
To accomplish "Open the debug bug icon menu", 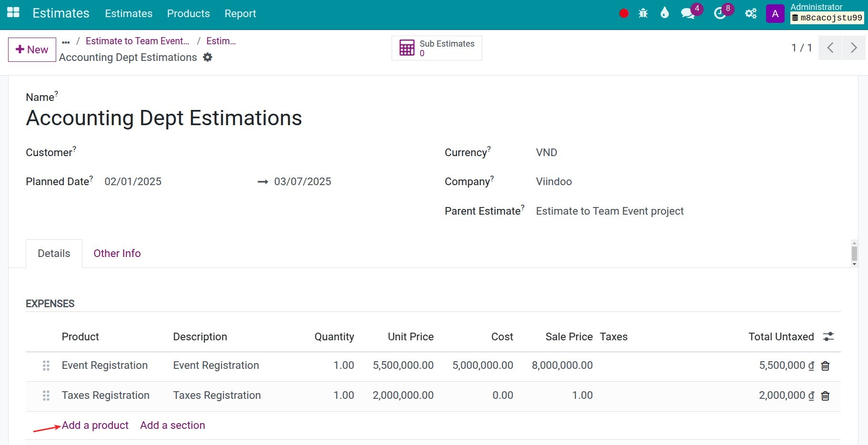I will click(x=643, y=13).
